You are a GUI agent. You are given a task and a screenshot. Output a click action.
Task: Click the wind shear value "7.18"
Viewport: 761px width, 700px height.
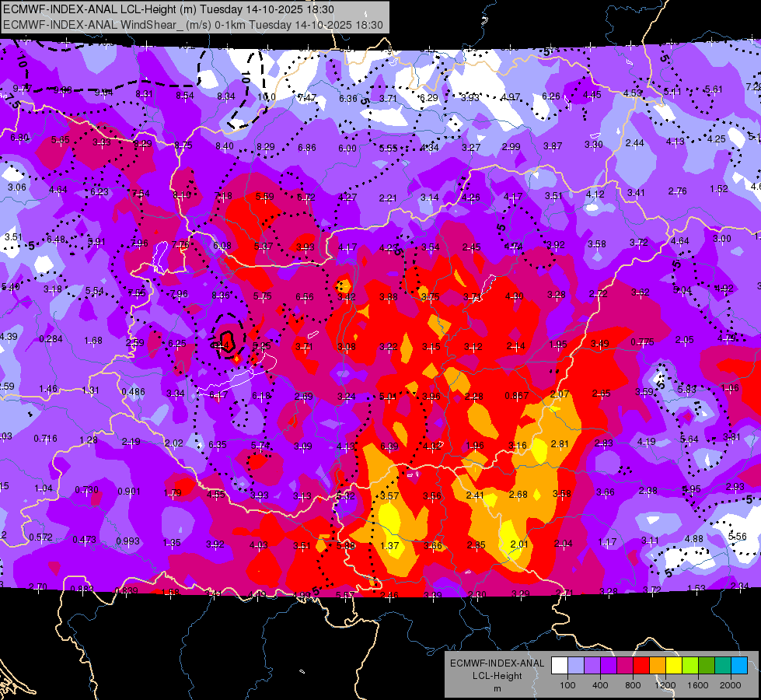tap(223, 196)
